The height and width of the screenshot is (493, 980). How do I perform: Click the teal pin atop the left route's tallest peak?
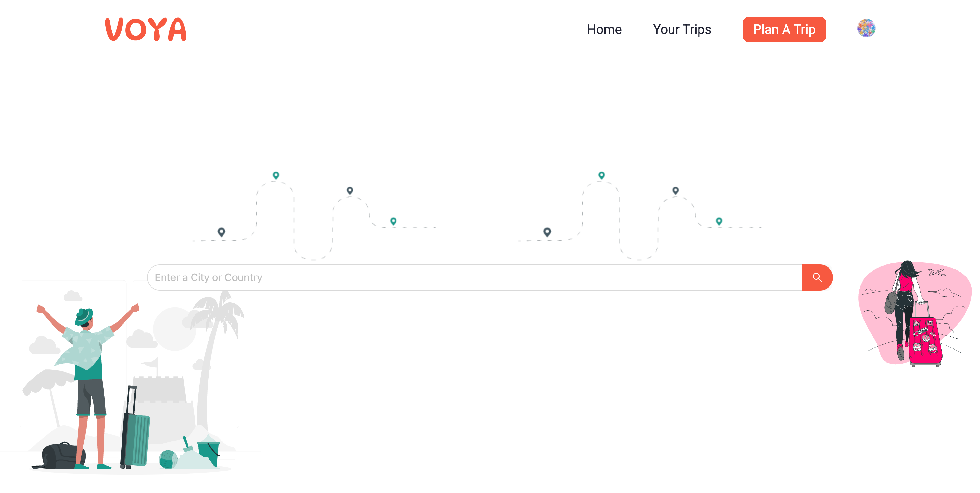pos(276,175)
